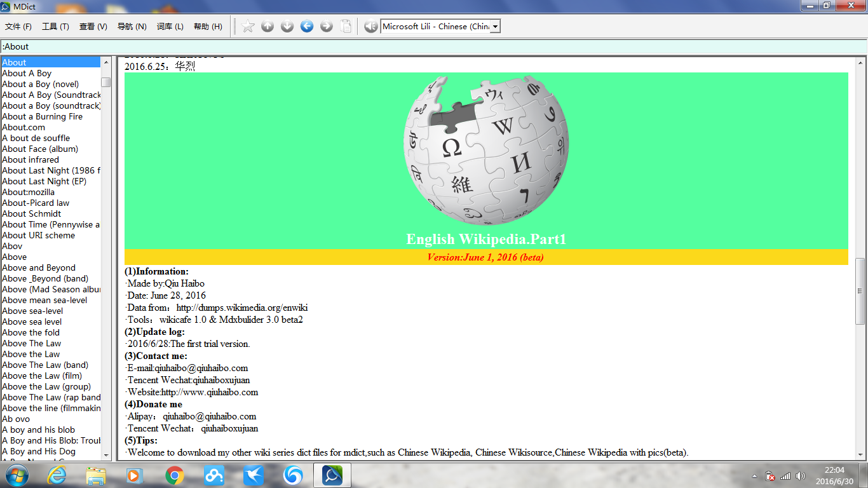The width and height of the screenshot is (868, 488).
Task: Open the Windows Start menu
Action: [16, 475]
